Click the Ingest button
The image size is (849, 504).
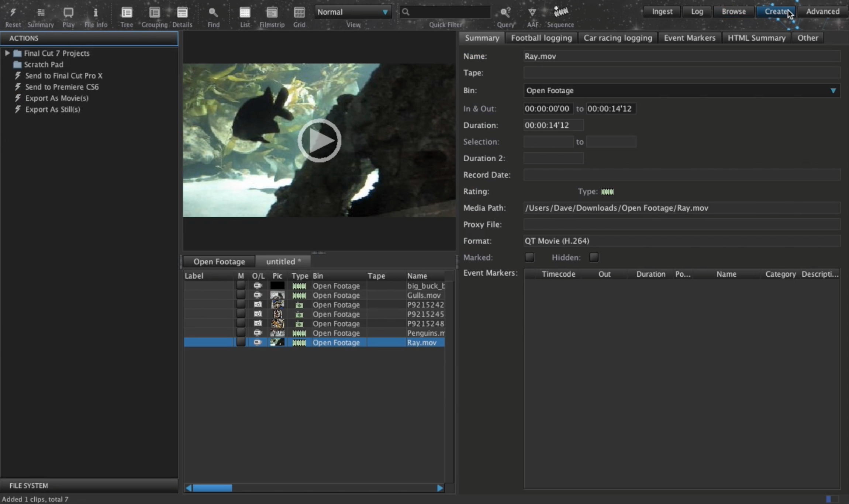click(662, 11)
